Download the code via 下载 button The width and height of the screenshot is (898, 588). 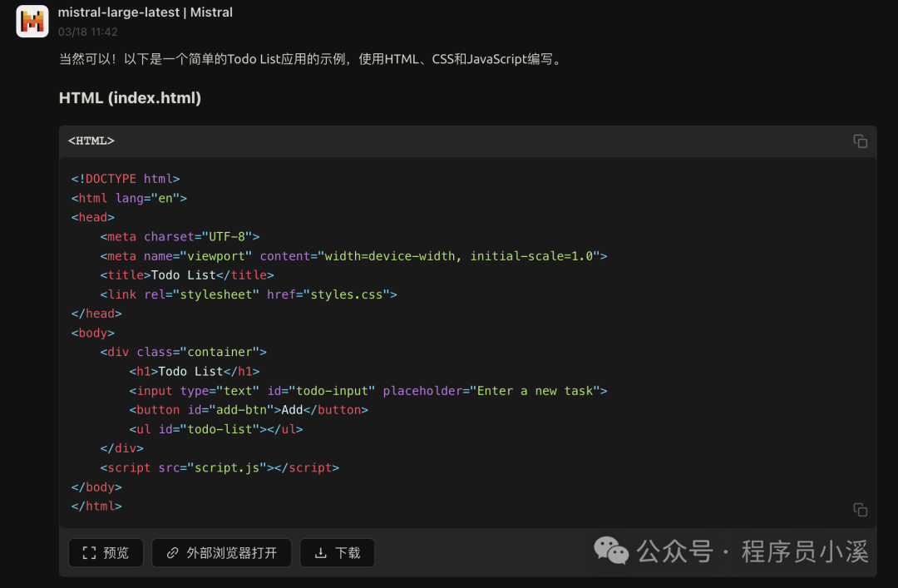[x=338, y=552]
